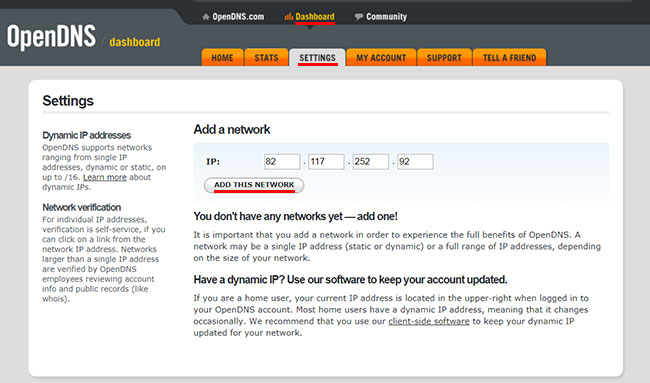Click the yellow dashboard text beside the logo
Viewport: 650px width, 383px height.
(x=135, y=42)
